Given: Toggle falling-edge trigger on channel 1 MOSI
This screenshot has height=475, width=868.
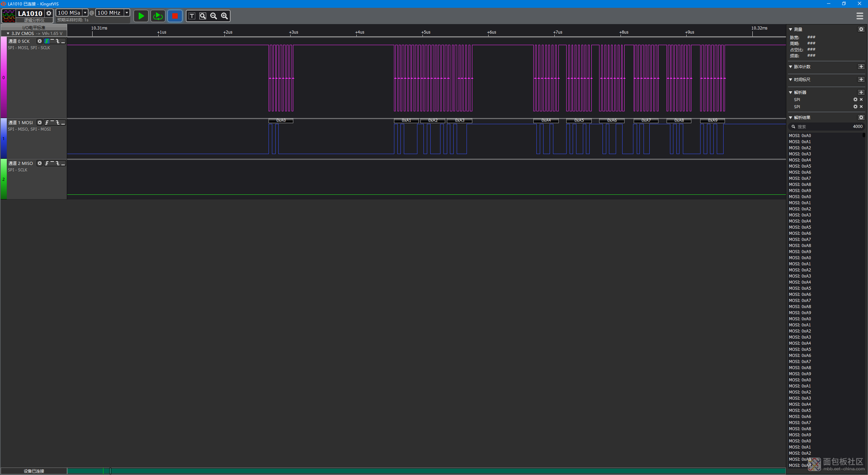Looking at the screenshot, I should point(58,122).
